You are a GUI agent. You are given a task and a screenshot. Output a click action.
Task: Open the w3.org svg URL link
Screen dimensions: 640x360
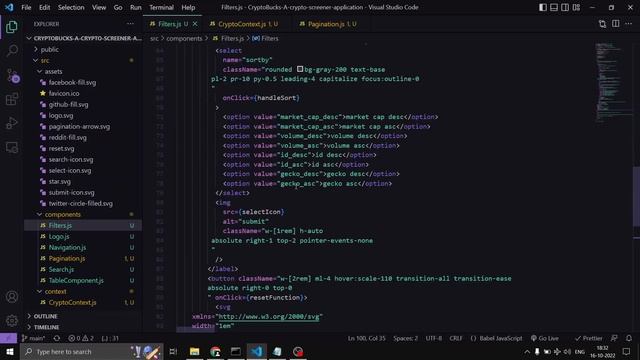point(269,316)
